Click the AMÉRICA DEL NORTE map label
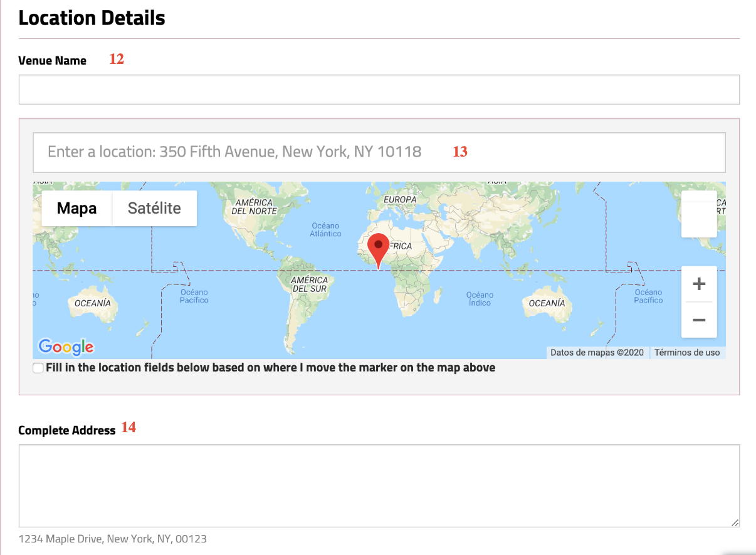This screenshot has height=555, width=756. [254, 207]
